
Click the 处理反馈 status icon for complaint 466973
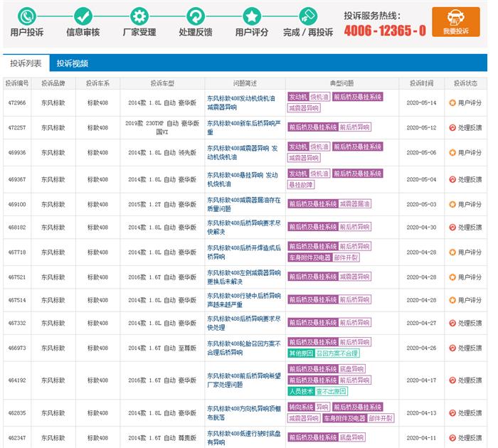(452, 348)
